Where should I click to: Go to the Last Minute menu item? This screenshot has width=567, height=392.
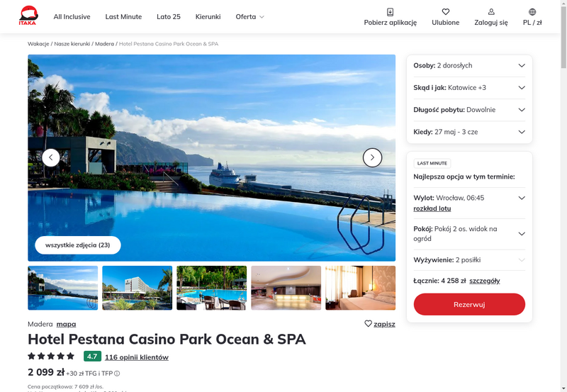(x=123, y=16)
